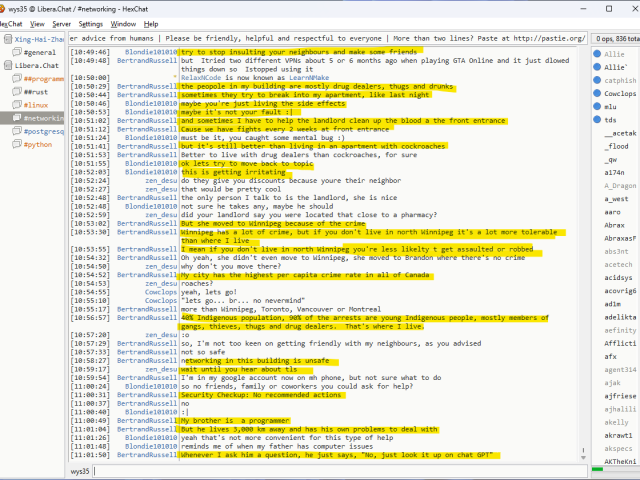Open the Server menu
Viewport: 640px width, 480px height.
tap(61, 23)
